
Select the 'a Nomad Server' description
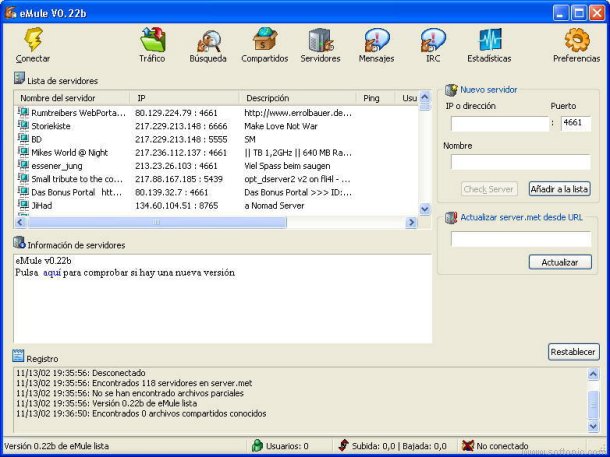[x=274, y=205]
